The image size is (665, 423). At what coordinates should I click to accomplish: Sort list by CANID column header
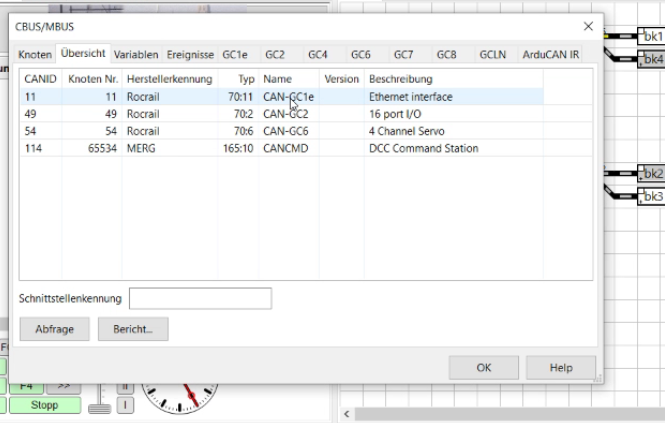point(40,78)
